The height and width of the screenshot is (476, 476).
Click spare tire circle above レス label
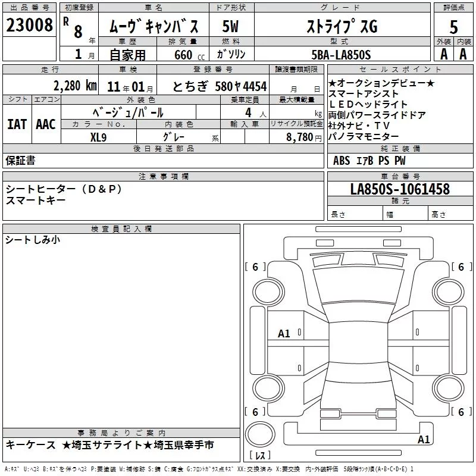coord(260,434)
